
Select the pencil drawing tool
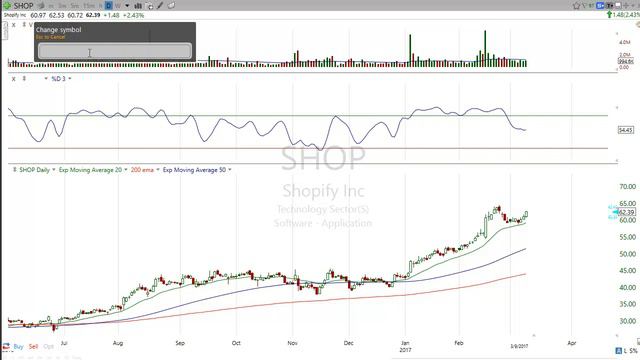[x=160, y=6]
